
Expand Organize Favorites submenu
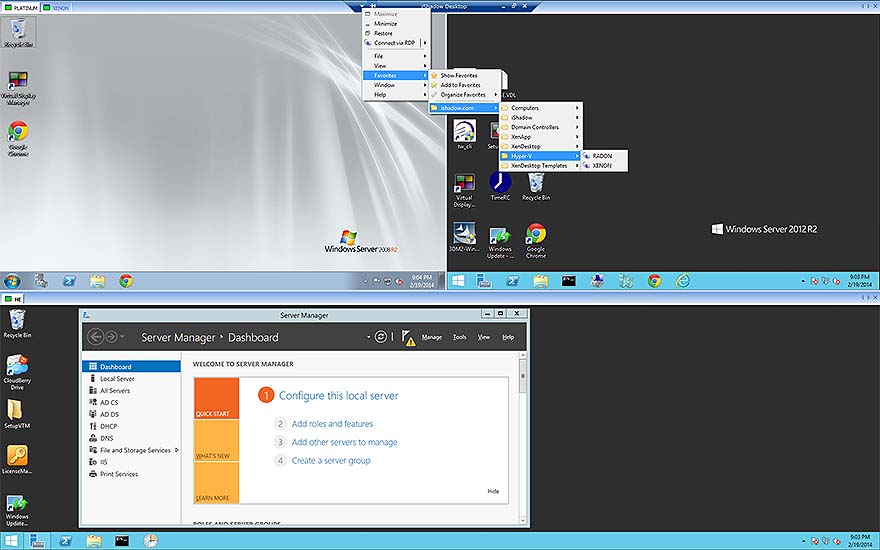click(465, 94)
